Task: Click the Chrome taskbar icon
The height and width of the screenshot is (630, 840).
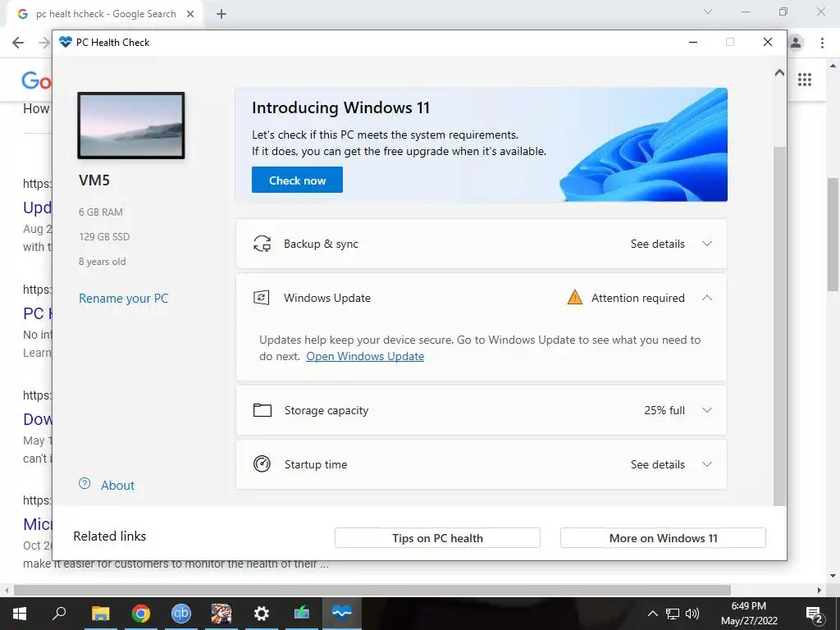Action: (x=140, y=614)
